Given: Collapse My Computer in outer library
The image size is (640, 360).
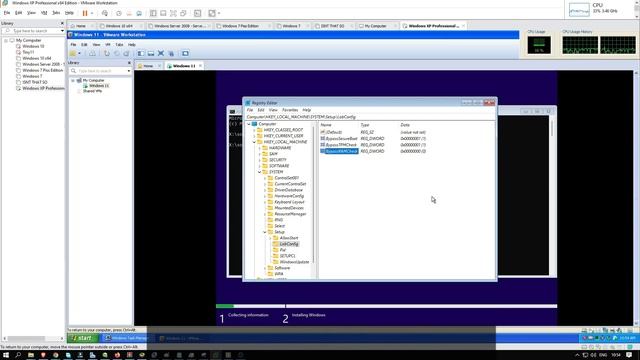Looking at the screenshot, I should [6, 40].
